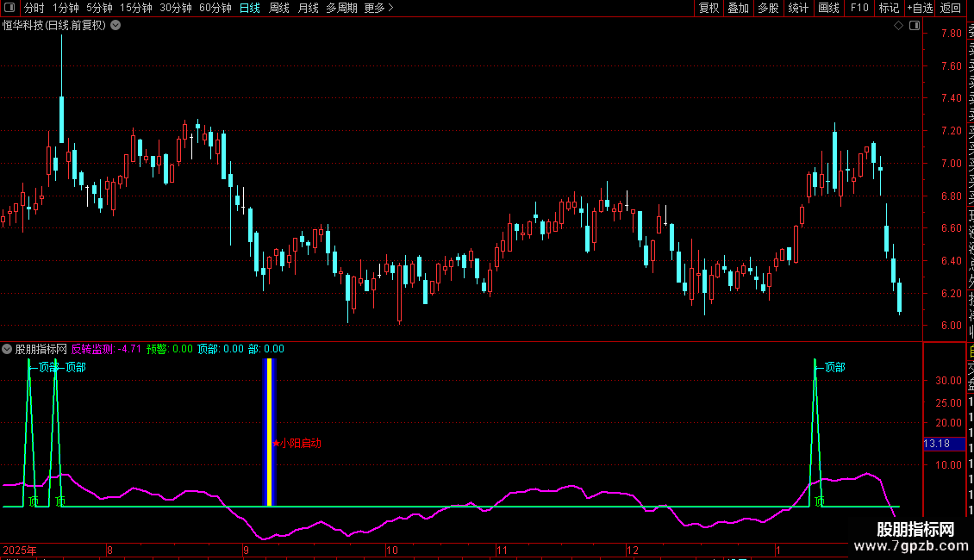Open F10 company information
974x560 pixels.
click(859, 8)
